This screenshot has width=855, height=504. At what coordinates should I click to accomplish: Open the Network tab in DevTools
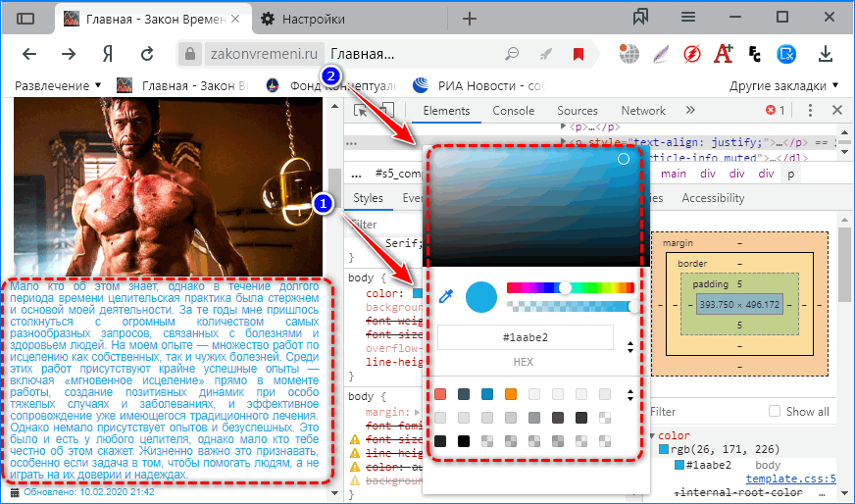(643, 111)
